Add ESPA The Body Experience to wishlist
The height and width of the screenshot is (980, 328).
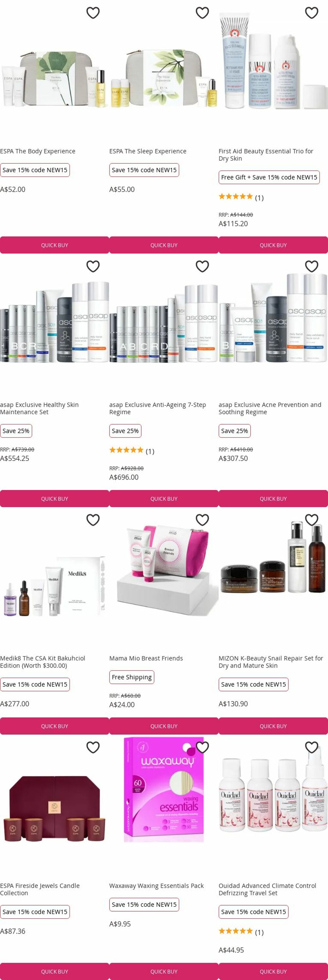(93, 13)
